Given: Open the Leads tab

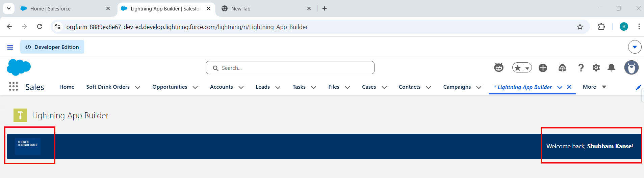Looking at the screenshot, I should coord(263,87).
